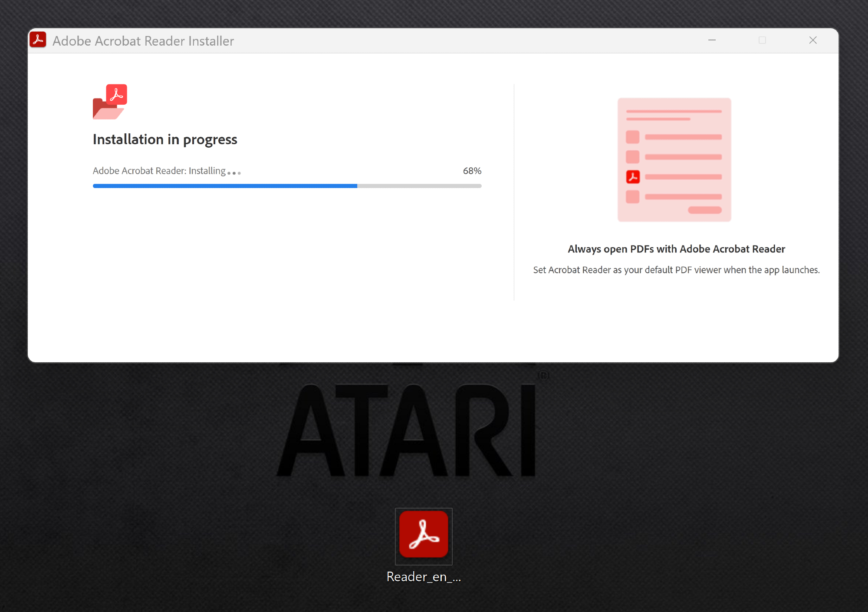Click the Reader_en_... file name label on the desktop
Image resolution: width=868 pixels, height=612 pixels.
(424, 577)
